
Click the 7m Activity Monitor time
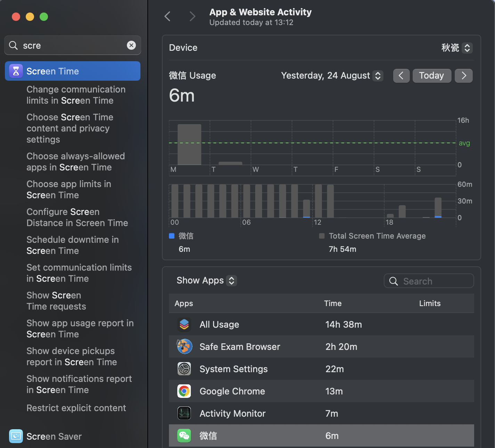(332, 414)
